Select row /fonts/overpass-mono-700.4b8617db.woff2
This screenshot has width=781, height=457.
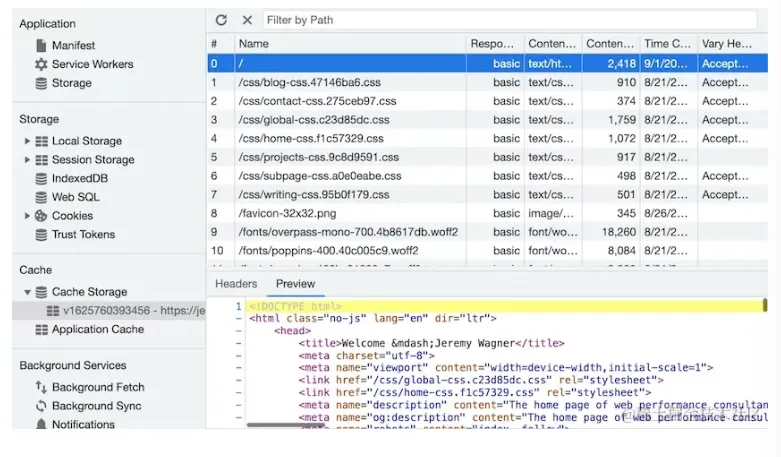pos(487,232)
